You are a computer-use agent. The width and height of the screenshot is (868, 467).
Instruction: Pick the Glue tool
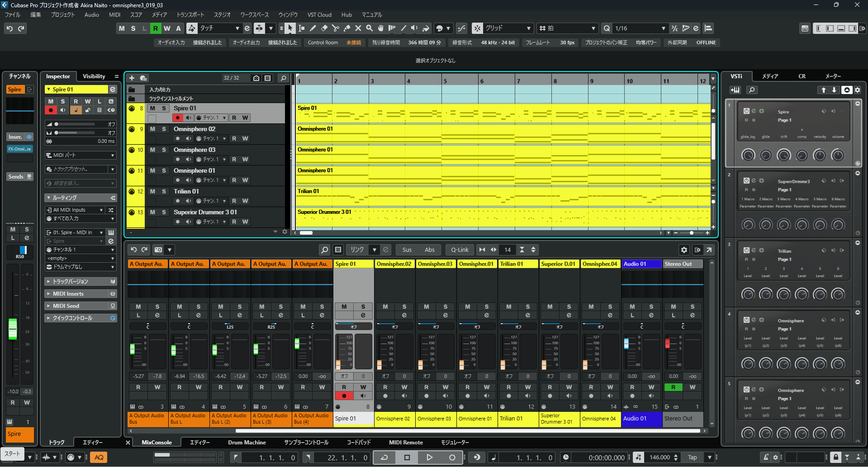[x=347, y=28]
